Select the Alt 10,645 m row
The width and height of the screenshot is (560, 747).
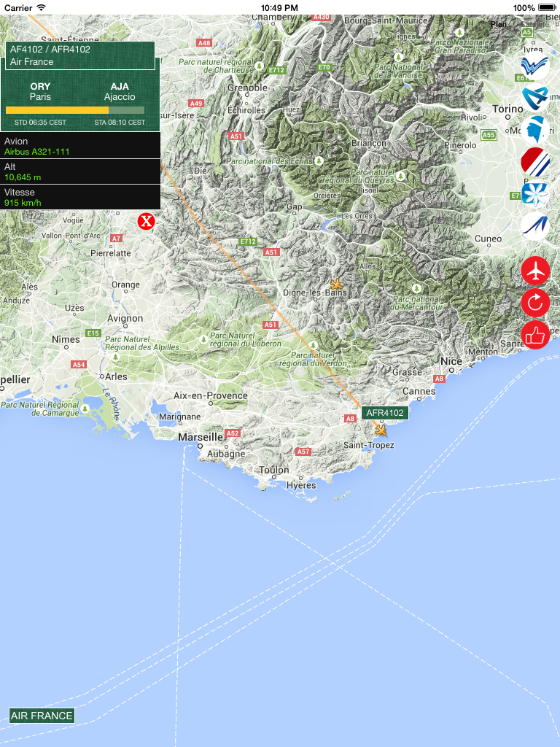(x=80, y=171)
